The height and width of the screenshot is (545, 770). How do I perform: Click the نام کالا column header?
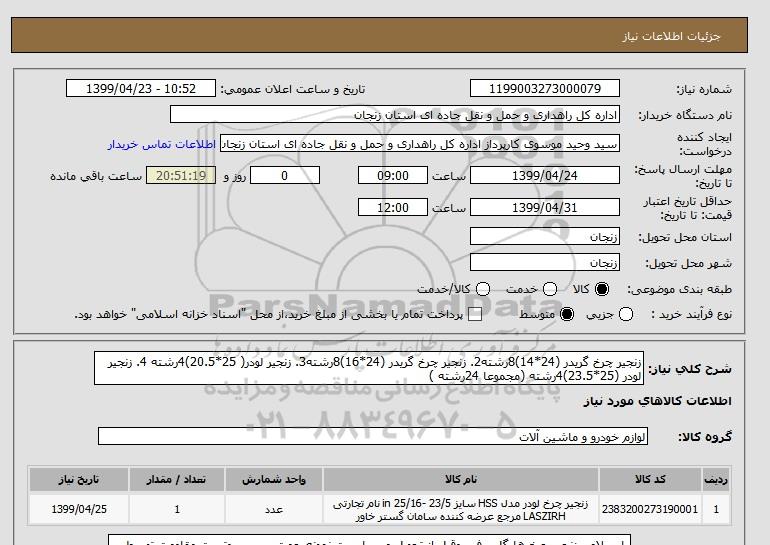[x=461, y=480]
